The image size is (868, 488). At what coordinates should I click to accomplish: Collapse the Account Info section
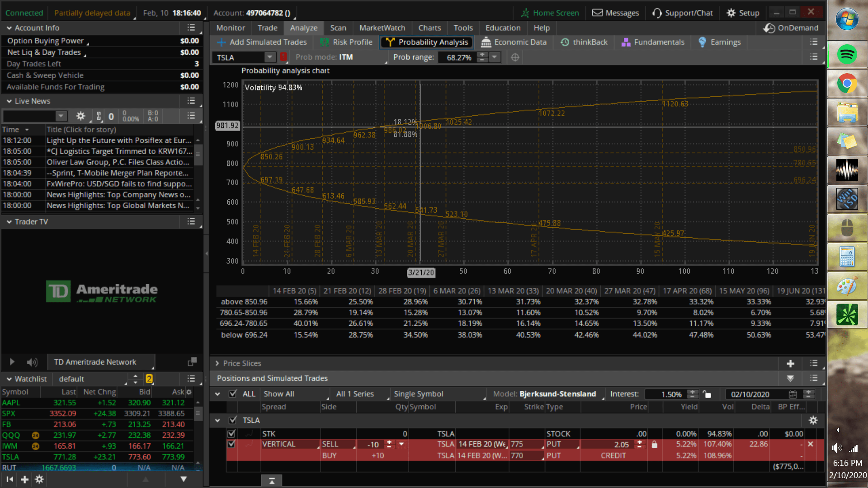coord(9,28)
